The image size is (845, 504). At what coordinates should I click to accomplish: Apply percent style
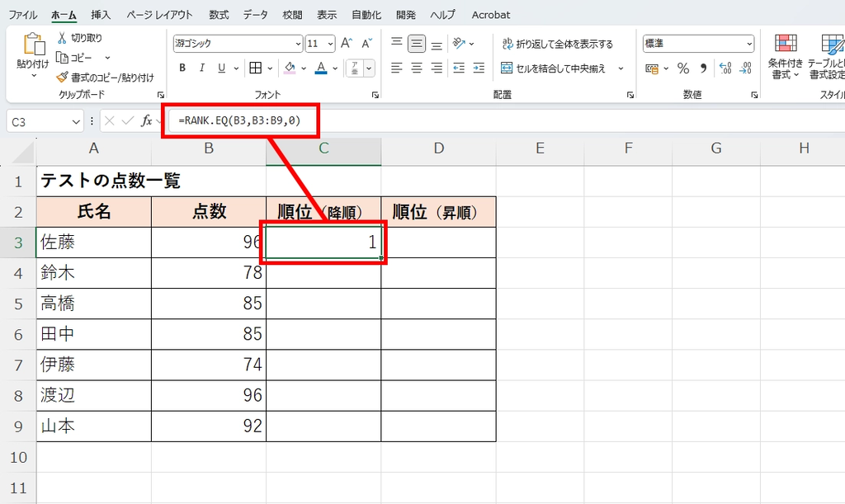(683, 68)
